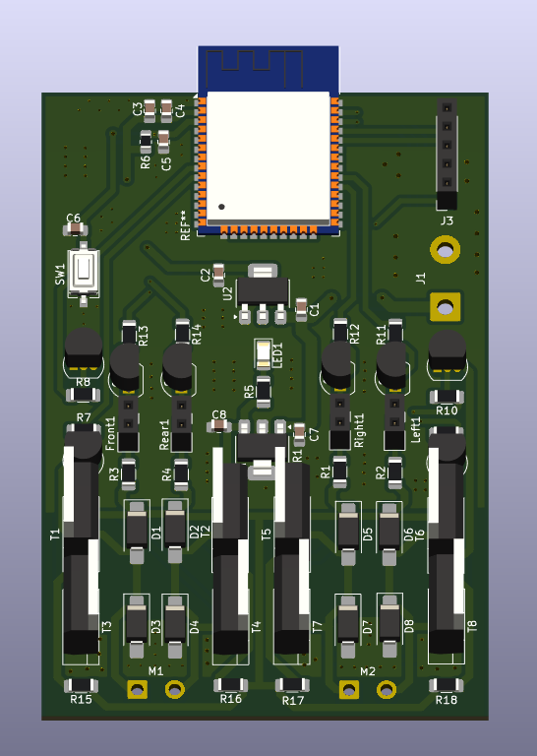Image resolution: width=537 pixels, height=756 pixels.
Task: Click diode D2
Action: pyautogui.click(x=175, y=533)
